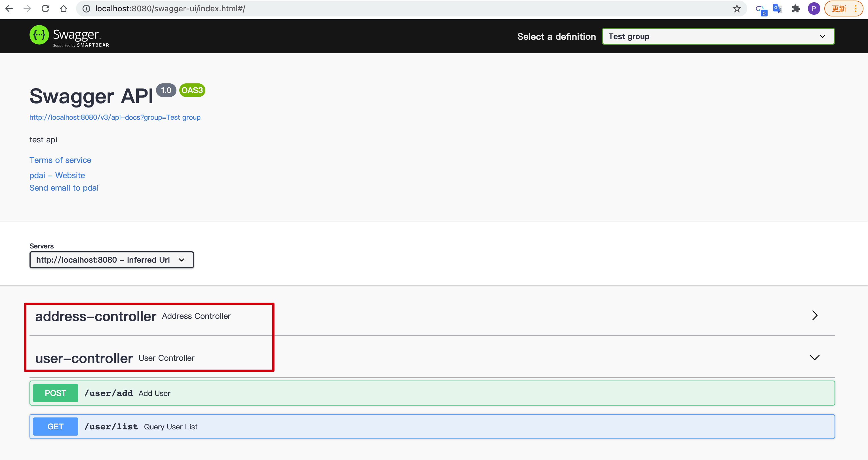The image size is (868, 460).
Task: Click the browser refresh icon
Action: 45,9
